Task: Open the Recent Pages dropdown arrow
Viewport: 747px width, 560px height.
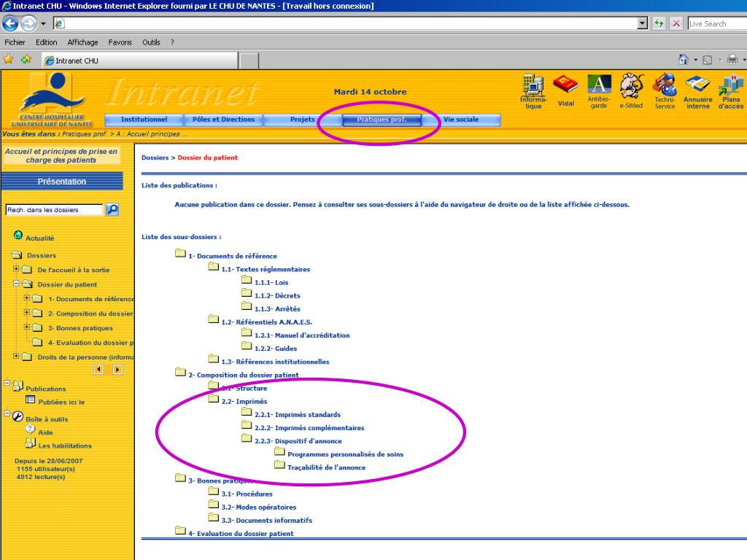Action: pos(43,23)
